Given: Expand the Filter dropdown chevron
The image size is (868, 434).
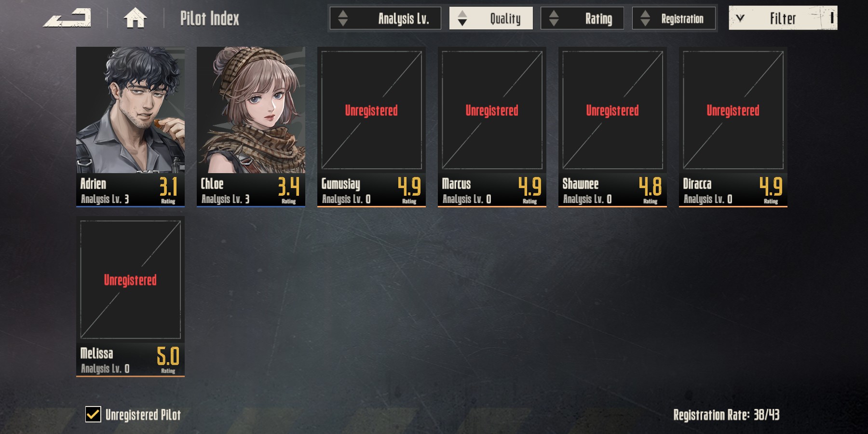Looking at the screenshot, I should coord(740,18).
